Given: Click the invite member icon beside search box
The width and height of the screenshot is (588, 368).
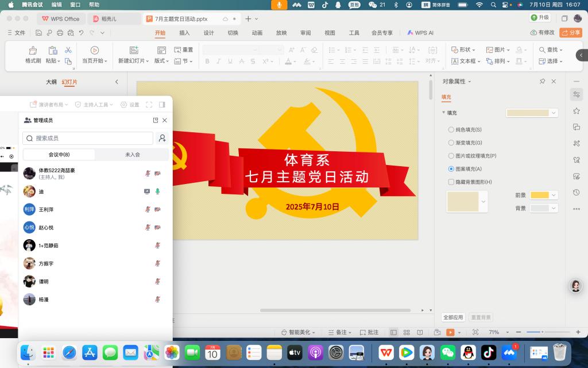Looking at the screenshot, I should point(163,138).
